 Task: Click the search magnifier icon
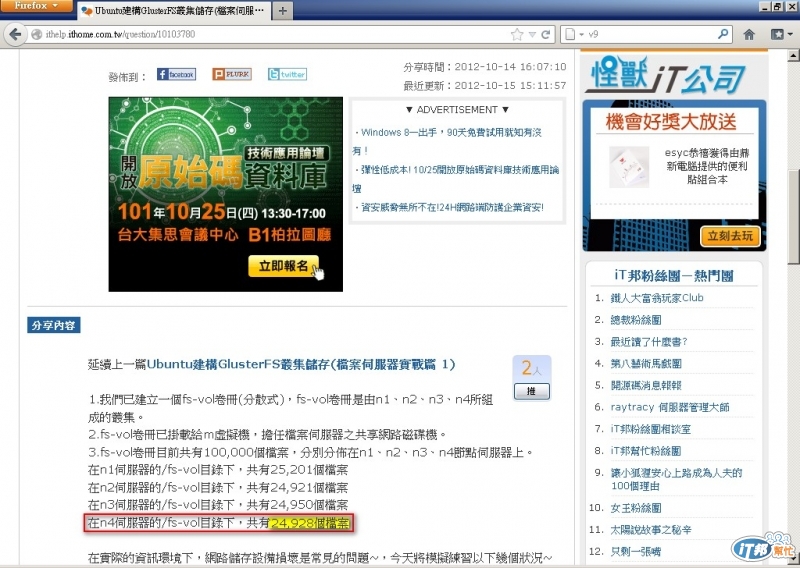tap(722, 34)
